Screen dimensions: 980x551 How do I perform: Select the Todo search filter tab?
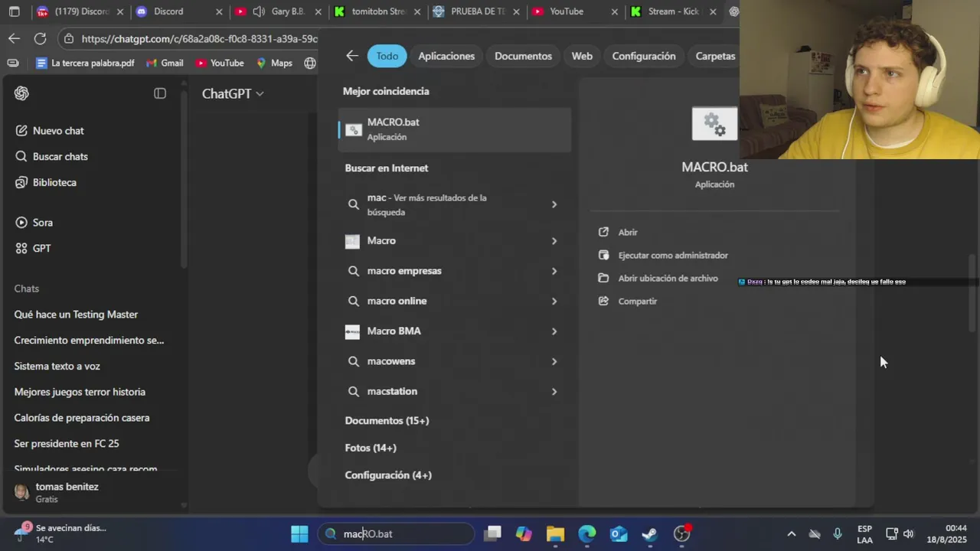(387, 56)
